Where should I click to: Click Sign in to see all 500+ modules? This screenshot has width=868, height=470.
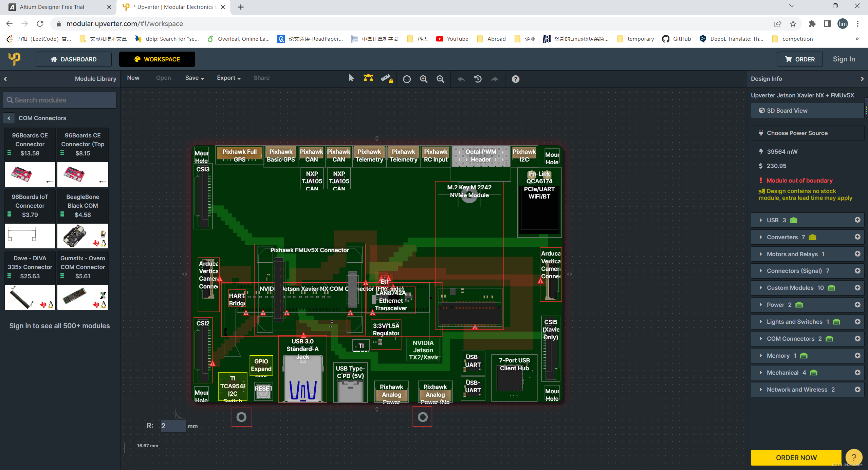tap(59, 326)
